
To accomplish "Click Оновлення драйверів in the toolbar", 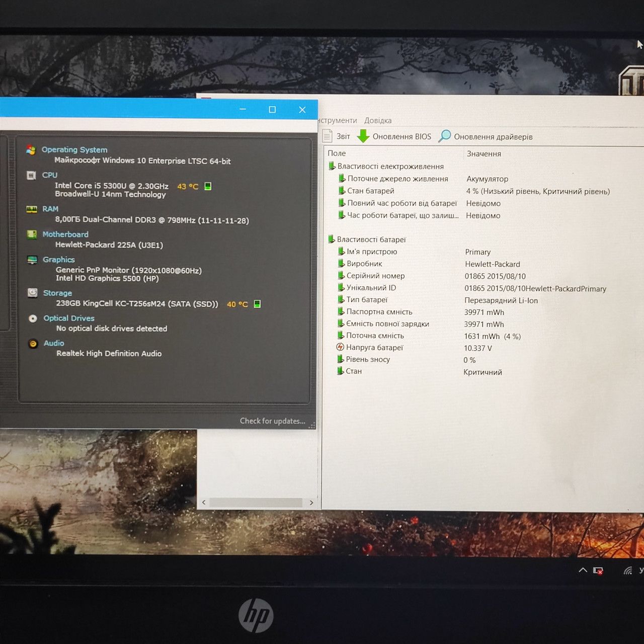I will pyautogui.click(x=486, y=136).
